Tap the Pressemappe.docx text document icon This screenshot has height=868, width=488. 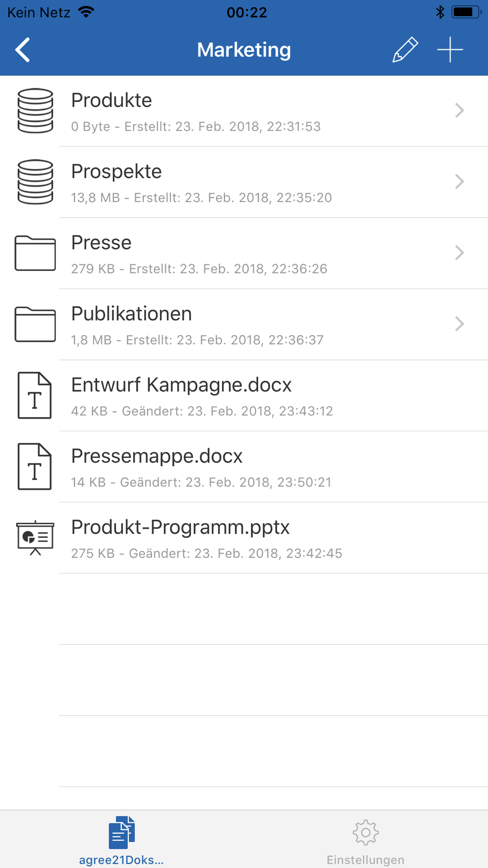35,467
